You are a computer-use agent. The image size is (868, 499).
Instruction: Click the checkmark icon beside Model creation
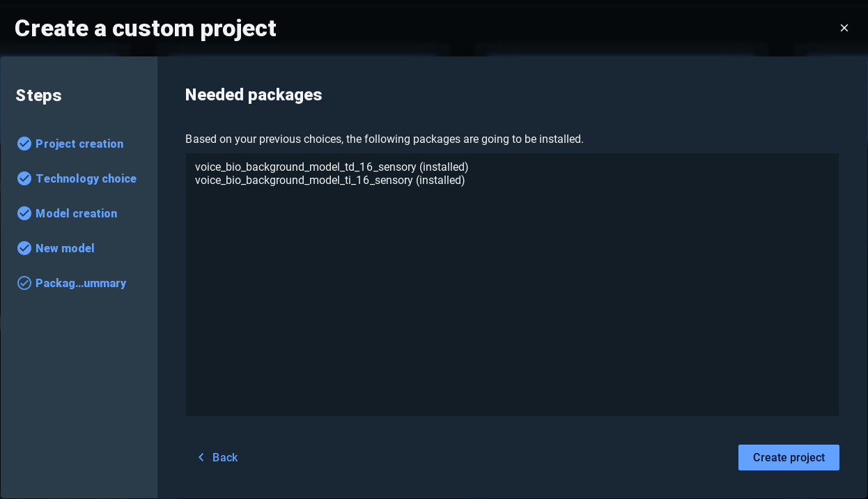(24, 213)
